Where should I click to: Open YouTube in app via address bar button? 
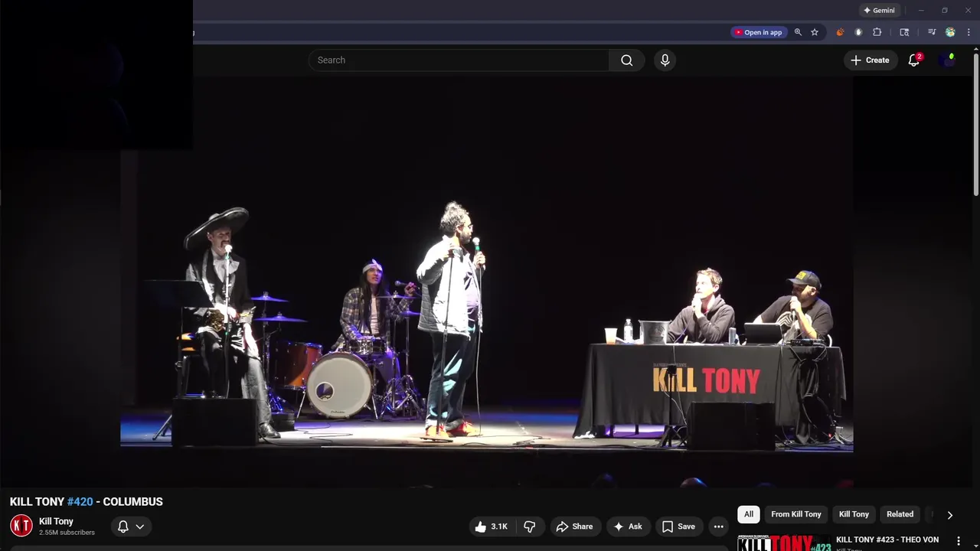coord(759,32)
